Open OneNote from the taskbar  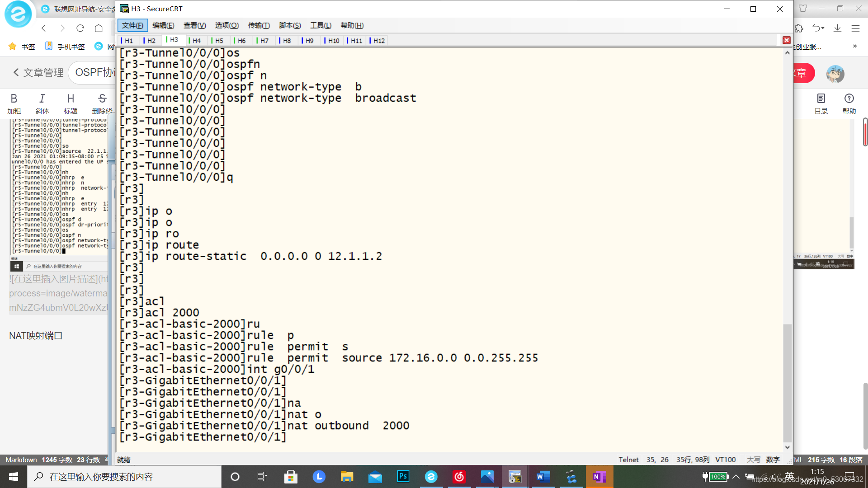tap(599, 476)
